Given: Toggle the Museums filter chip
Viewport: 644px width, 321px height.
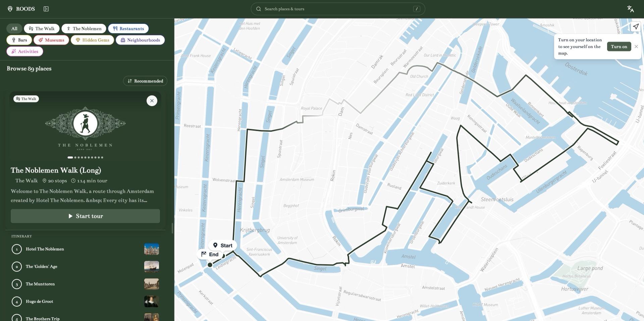Looking at the screenshot, I should [x=51, y=40].
